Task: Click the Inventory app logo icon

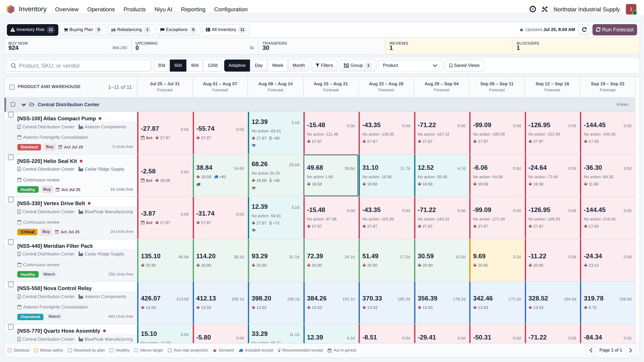Action: (x=10, y=9)
